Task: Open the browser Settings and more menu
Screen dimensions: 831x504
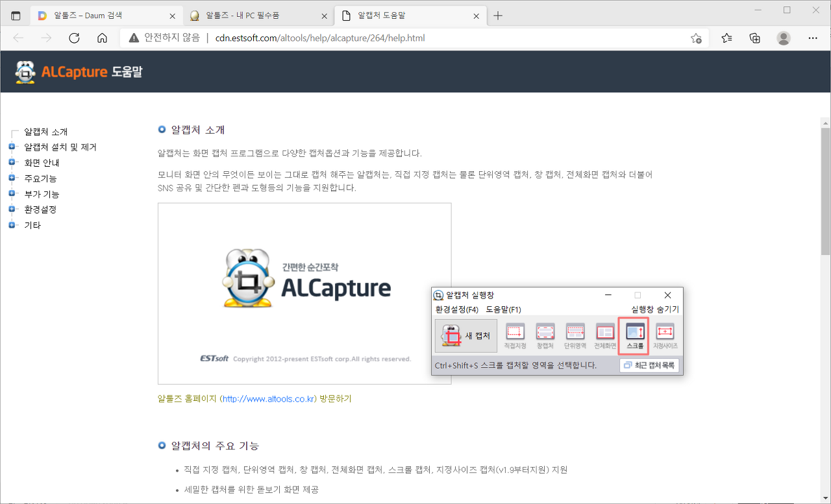Action: [x=813, y=38]
